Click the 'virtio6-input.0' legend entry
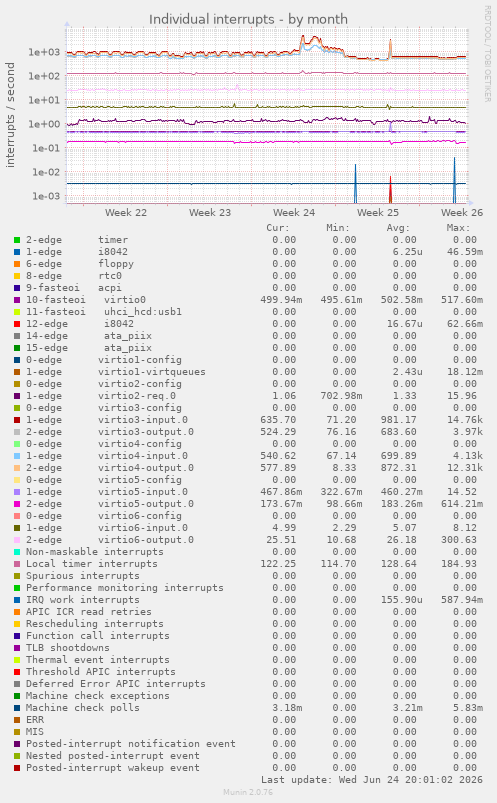497x803 pixels. click(143, 528)
